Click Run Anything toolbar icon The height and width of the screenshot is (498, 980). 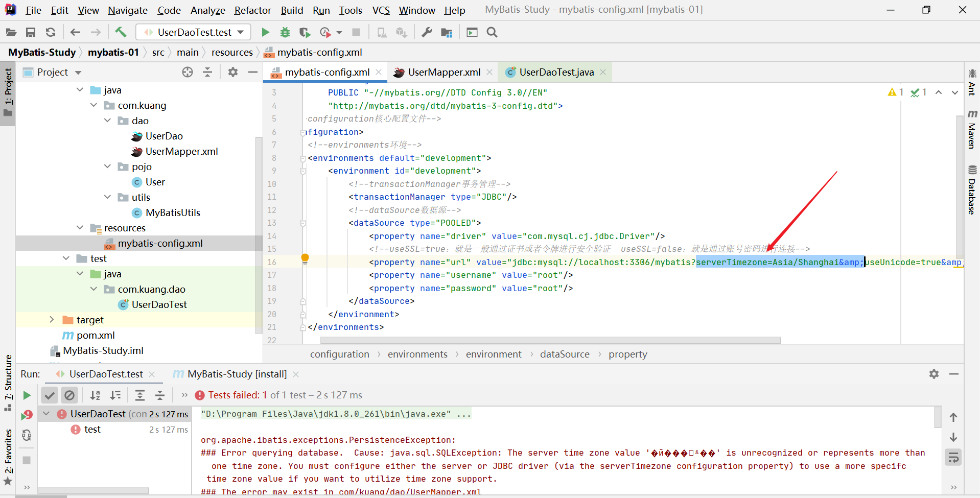[x=472, y=32]
